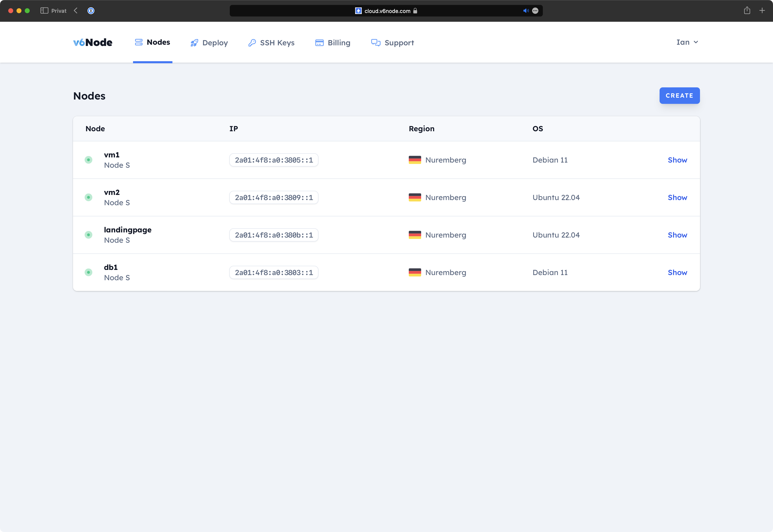Viewport: 773px width, 532px height.
Task: Show details for landingpage node
Action: [677, 235]
